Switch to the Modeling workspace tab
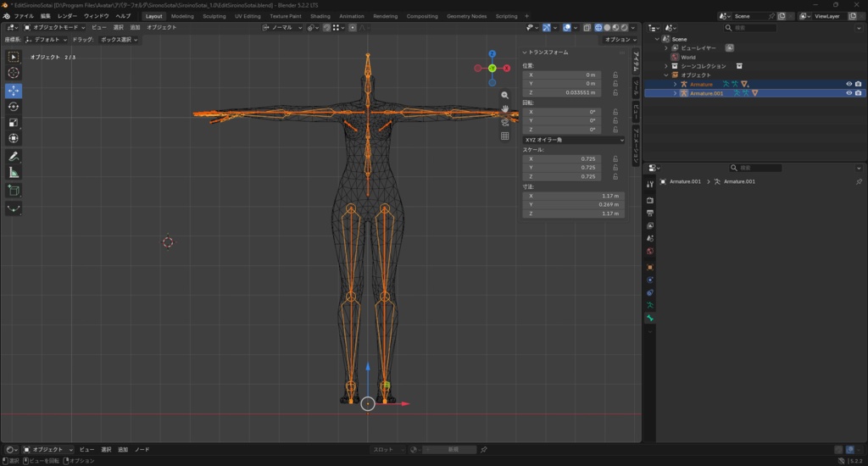The image size is (868, 466). 182,16
